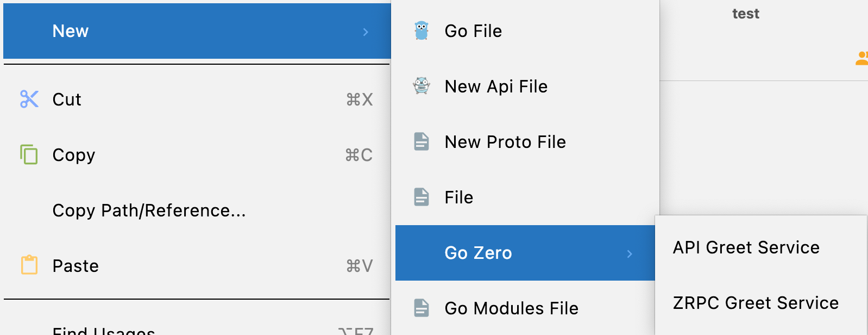Click the clipboard Paste icon
Image resolution: width=868 pixels, height=335 pixels.
(x=29, y=265)
